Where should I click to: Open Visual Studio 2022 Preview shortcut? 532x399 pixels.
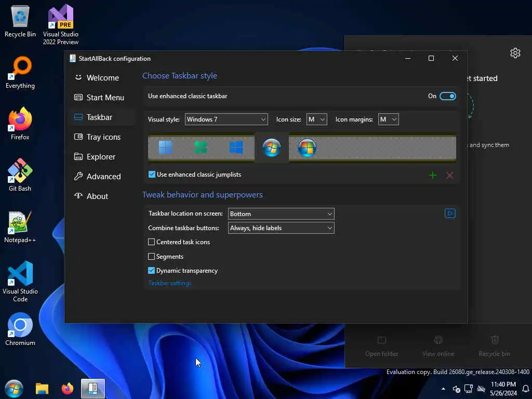[61, 24]
